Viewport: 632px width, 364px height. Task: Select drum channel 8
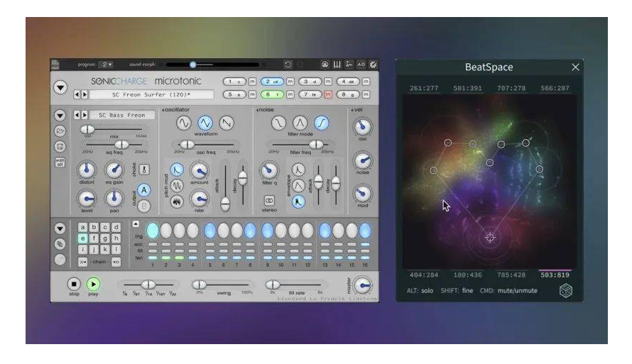348,94
